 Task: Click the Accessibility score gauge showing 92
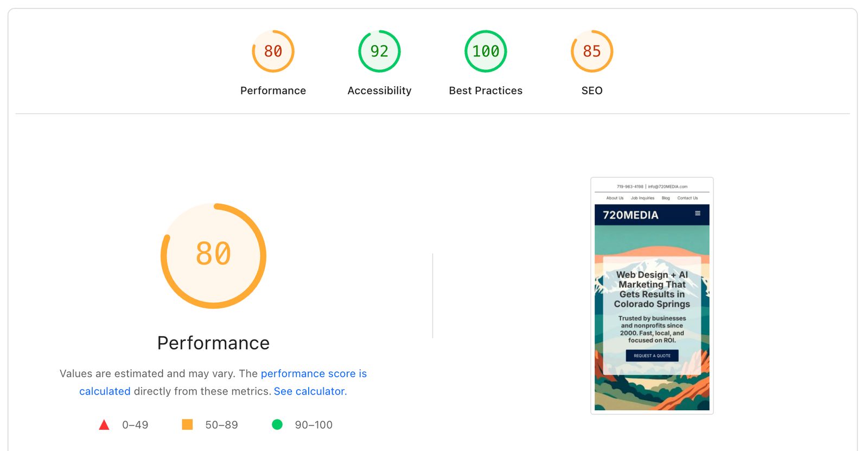point(379,51)
